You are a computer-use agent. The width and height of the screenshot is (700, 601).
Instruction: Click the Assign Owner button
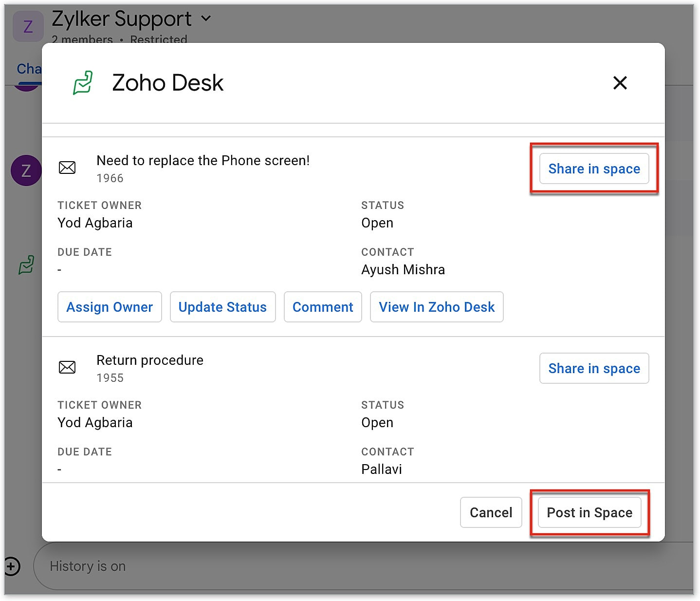(x=110, y=307)
